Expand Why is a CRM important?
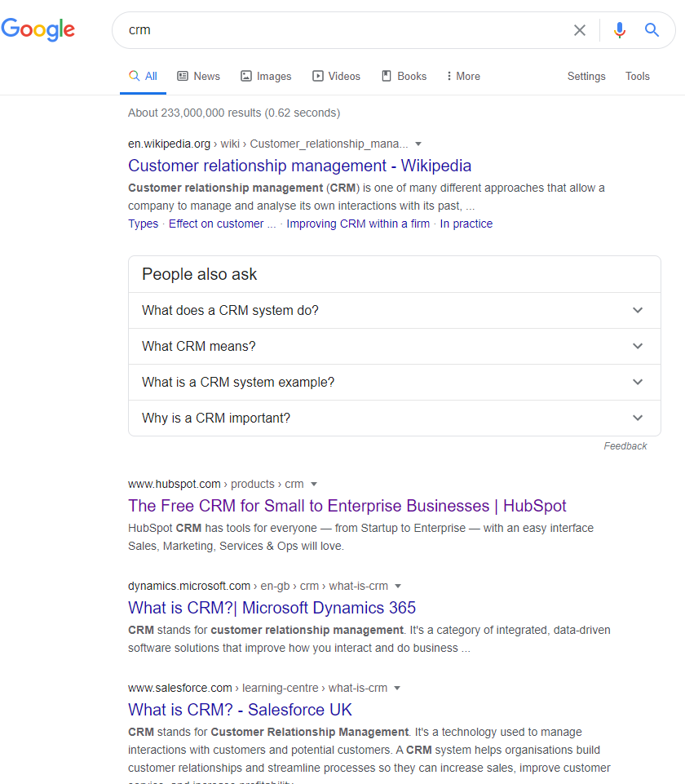Image resolution: width=685 pixels, height=784 pixels. point(395,418)
